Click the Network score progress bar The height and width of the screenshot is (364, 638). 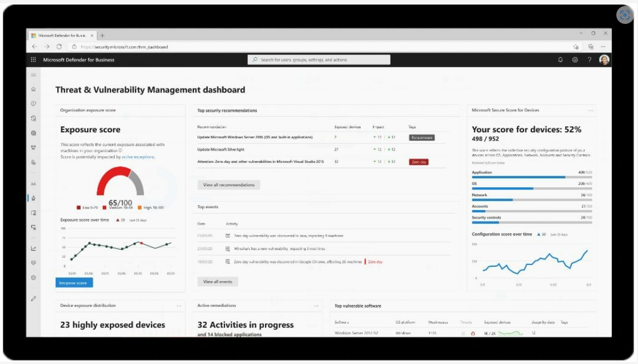click(x=532, y=200)
